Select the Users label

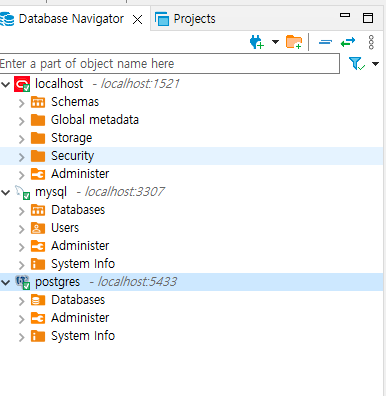tap(65, 228)
